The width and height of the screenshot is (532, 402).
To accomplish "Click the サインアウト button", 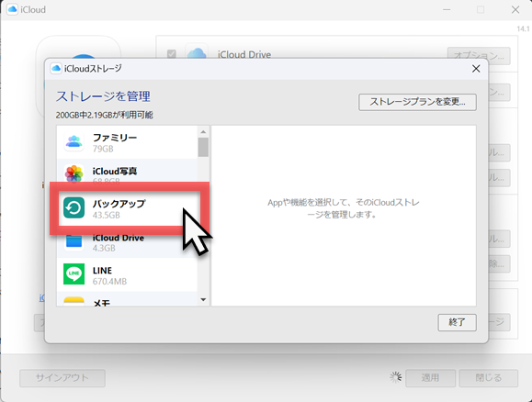I will point(62,378).
